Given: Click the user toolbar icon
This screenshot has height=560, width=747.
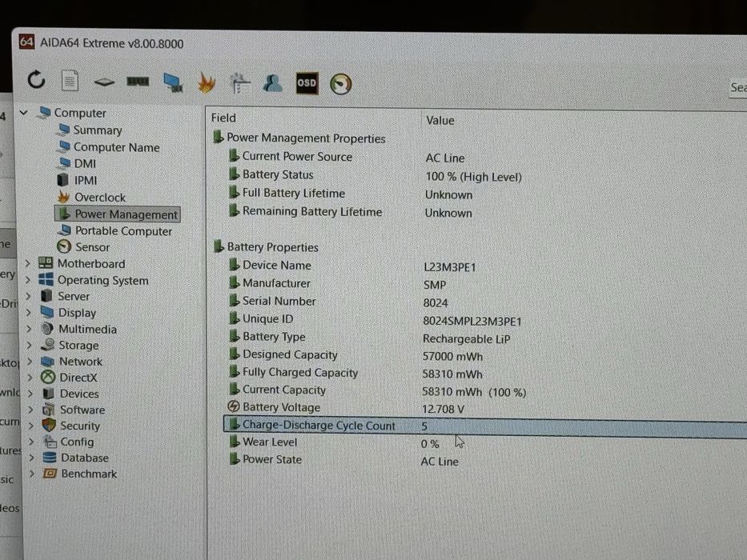Looking at the screenshot, I should 272,83.
